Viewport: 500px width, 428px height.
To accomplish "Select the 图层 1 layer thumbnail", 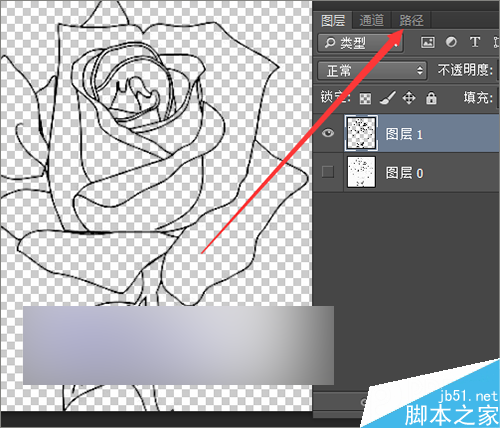I will [x=361, y=133].
